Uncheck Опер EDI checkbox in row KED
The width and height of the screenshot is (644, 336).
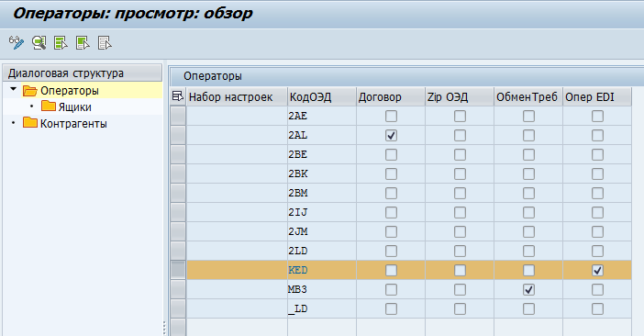pos(597,270)
